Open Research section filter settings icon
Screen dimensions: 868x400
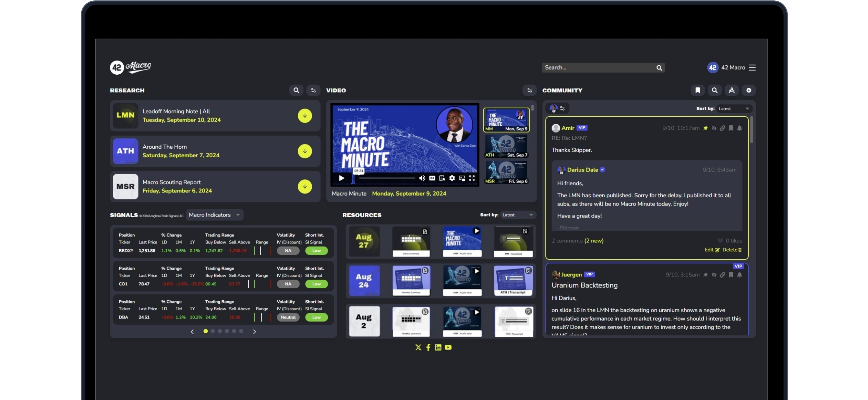(x=313, y=90)
